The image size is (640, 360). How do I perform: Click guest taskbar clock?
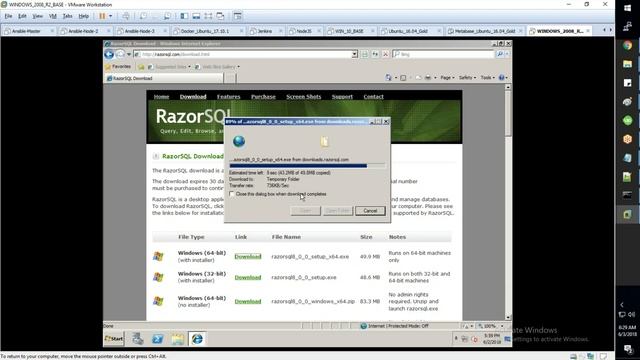coord(492,339)
